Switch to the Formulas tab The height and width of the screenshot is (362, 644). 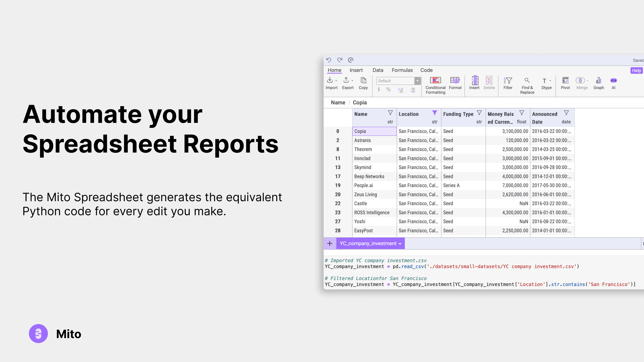click(x=402, y=70)
